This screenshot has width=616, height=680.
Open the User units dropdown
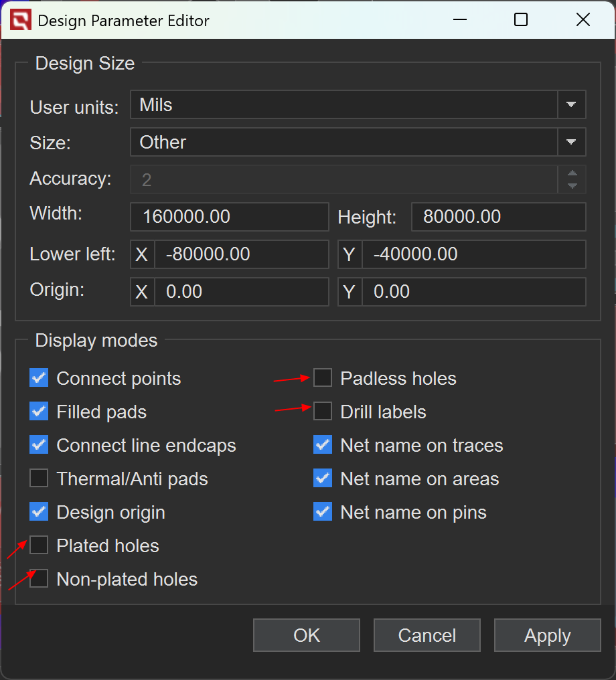click(571, 105)
